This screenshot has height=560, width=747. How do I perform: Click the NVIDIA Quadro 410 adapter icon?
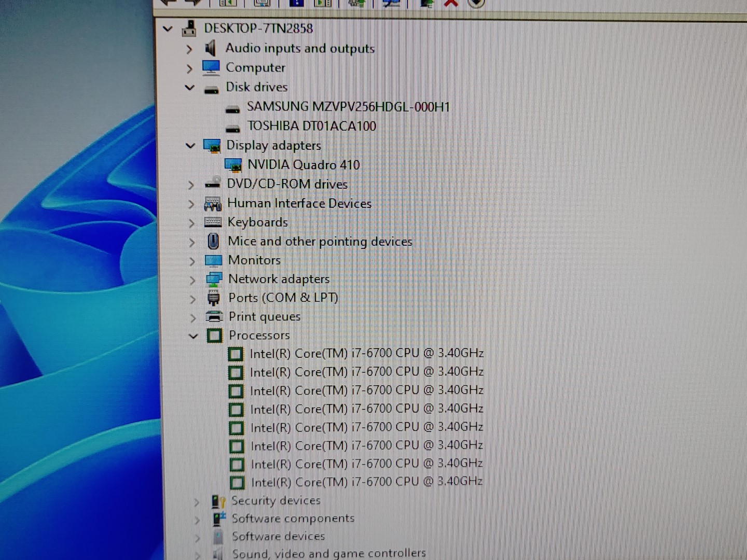233,165
